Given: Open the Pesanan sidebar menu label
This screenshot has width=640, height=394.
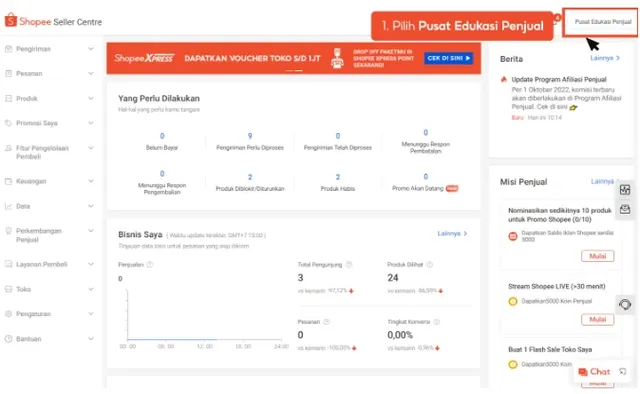Looking at the screenshot, I should [x=29, y=73].
